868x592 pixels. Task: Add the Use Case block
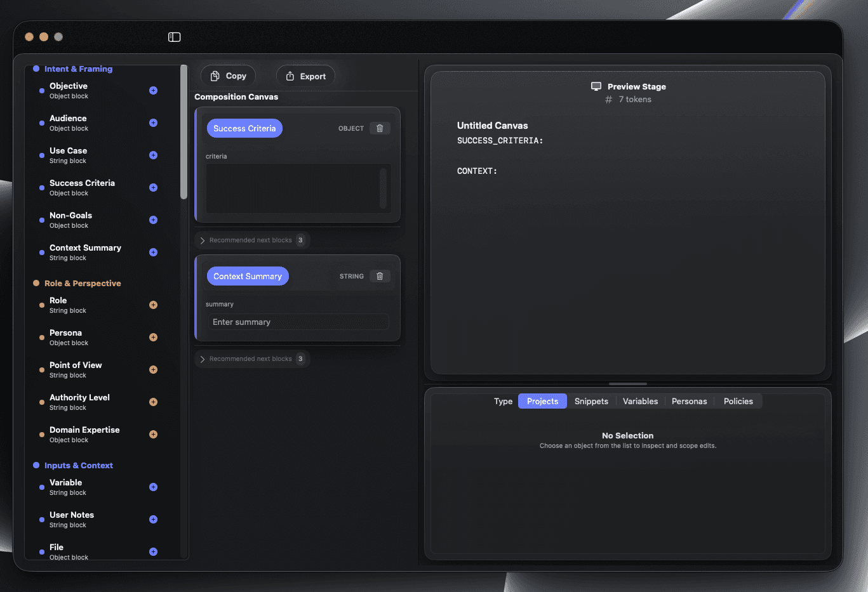(153, 155)
